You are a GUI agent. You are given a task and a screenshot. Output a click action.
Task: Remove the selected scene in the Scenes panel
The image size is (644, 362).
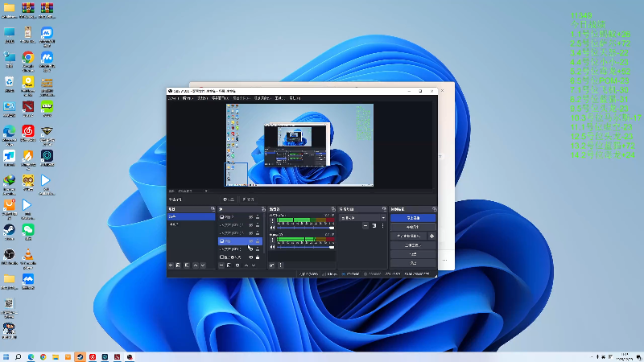point(178,265)
